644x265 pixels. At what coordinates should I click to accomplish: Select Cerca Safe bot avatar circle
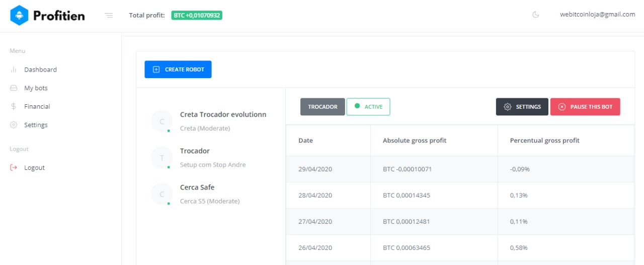point(162,194)
